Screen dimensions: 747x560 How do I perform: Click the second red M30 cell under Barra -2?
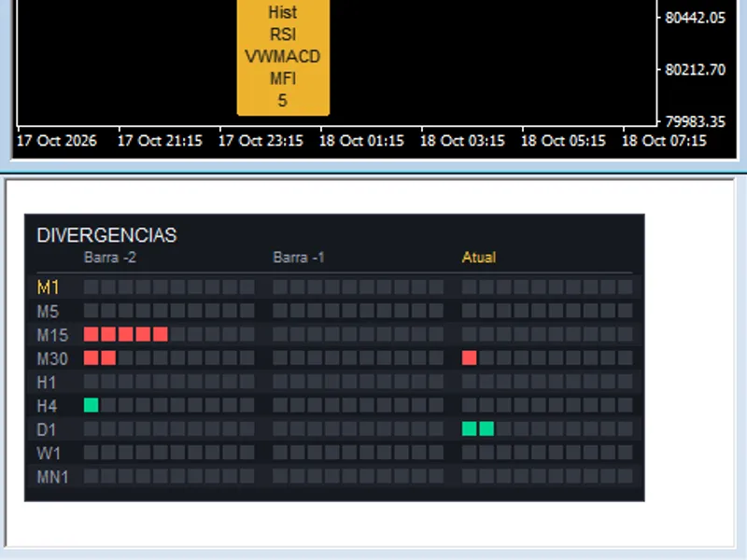coord(108,358)
